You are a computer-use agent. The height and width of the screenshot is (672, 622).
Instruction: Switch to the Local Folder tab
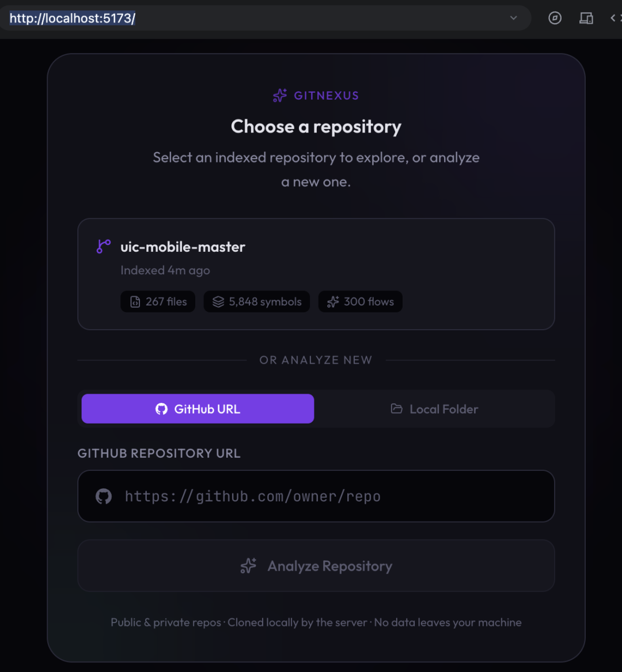click(434, 409)
